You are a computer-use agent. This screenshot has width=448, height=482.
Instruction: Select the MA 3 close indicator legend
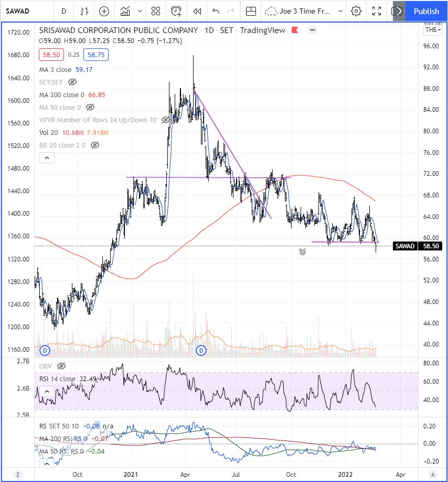55,70
